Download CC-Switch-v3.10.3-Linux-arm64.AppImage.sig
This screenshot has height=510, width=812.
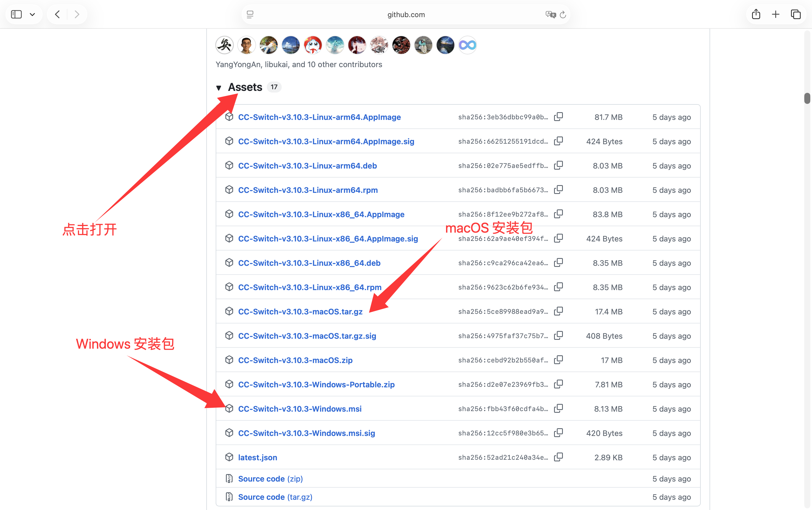click(326, 141)
